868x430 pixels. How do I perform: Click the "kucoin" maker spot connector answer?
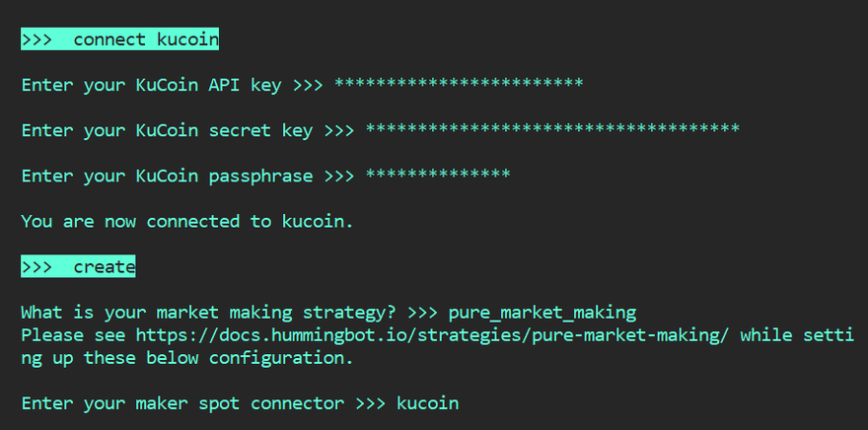point(427,403)
